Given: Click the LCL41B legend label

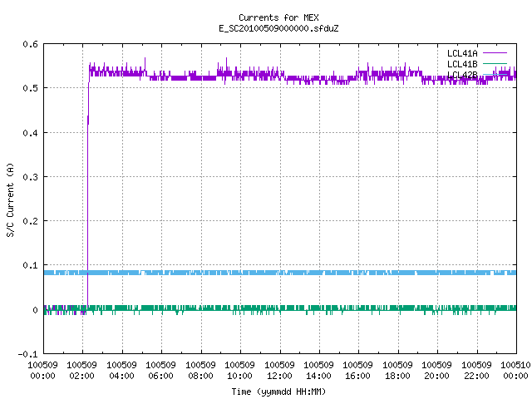Looking at the screenshot, I should point(462,64).
